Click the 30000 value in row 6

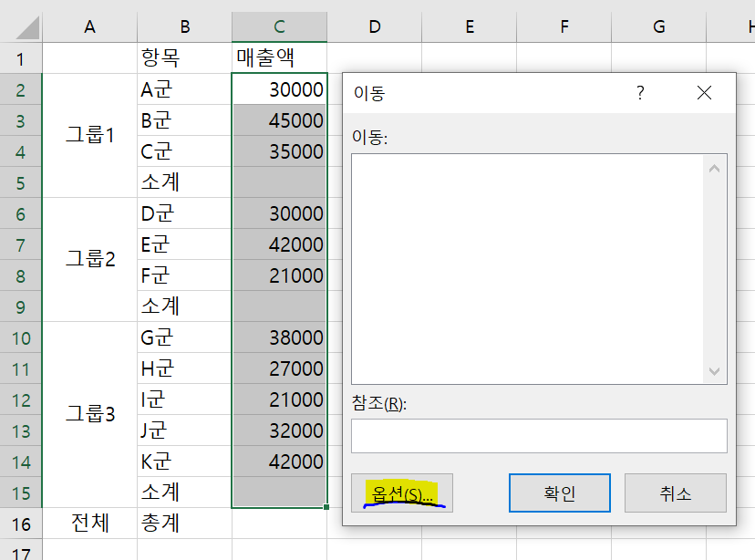(x=279, y=213)
